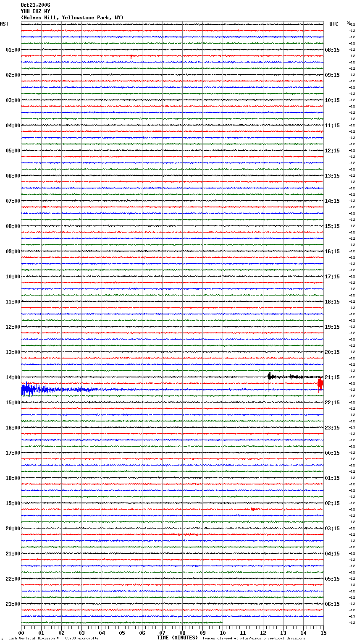The width and height of the screenshot is (357, 644).
Task: Click the 22:15 UTC time label
Action: 332,403
